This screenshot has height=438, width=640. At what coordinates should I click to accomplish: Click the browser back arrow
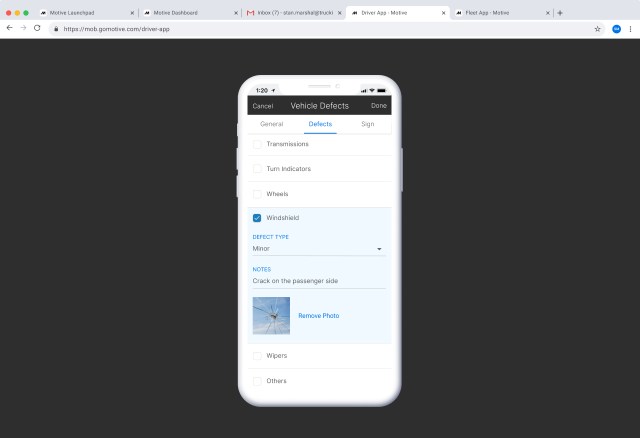[x=9, y=28]
